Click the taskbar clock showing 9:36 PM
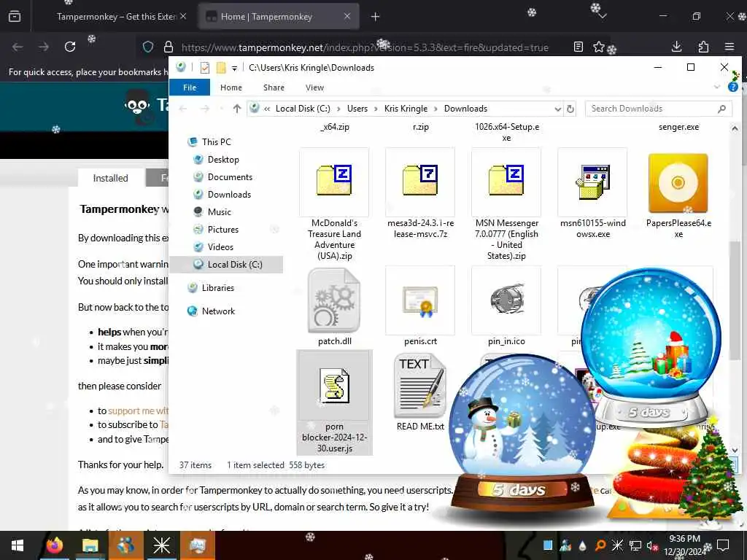This screenshot has width=747, height=560. [x=684, y=545]
